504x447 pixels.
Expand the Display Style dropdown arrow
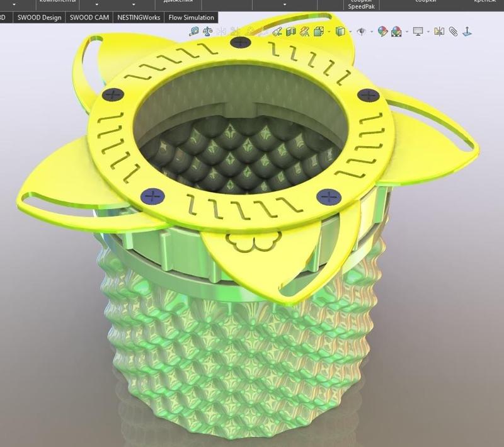click(350, 31)
